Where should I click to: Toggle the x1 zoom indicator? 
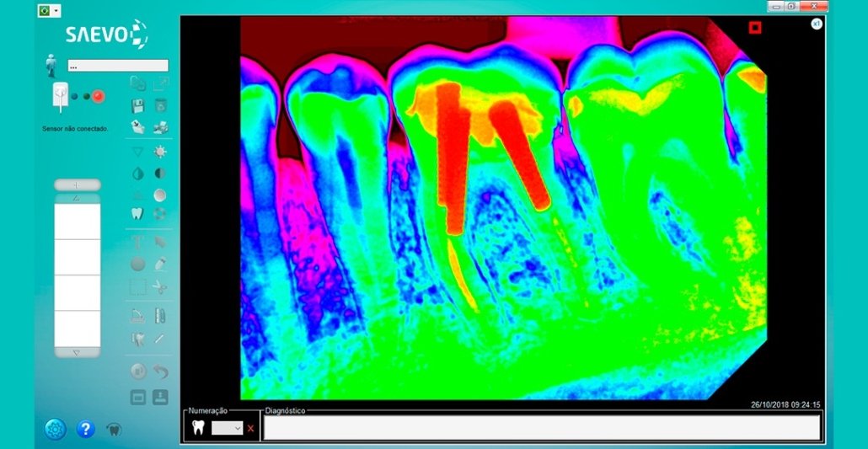pos(817,24)
